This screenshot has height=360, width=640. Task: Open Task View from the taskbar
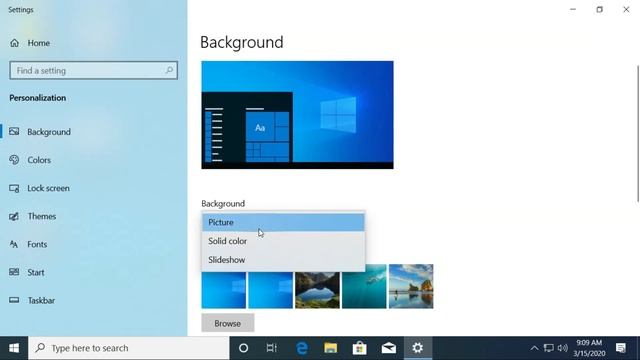click(271, 348)
